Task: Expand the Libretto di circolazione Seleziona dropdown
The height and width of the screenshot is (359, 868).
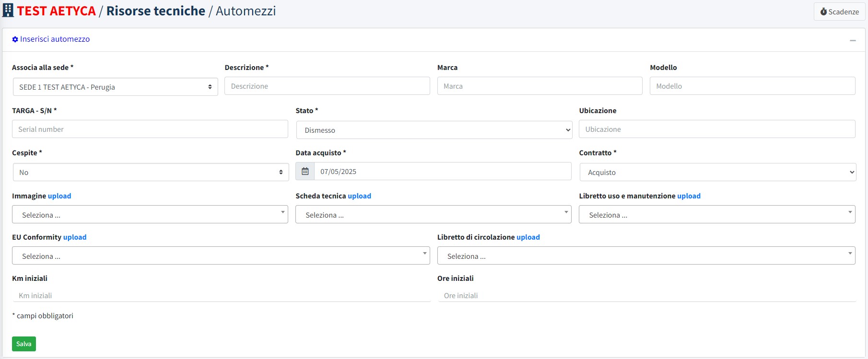Action: 646,256
